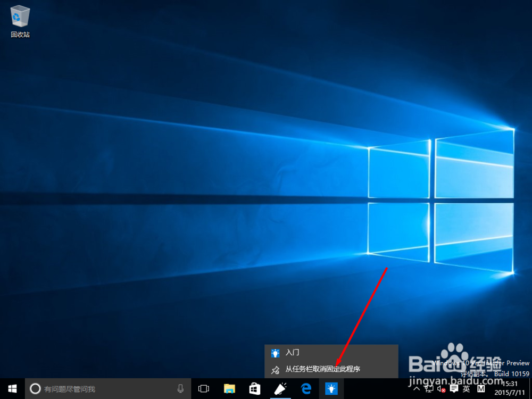Click the Cortana search box

tap(108, 388)
